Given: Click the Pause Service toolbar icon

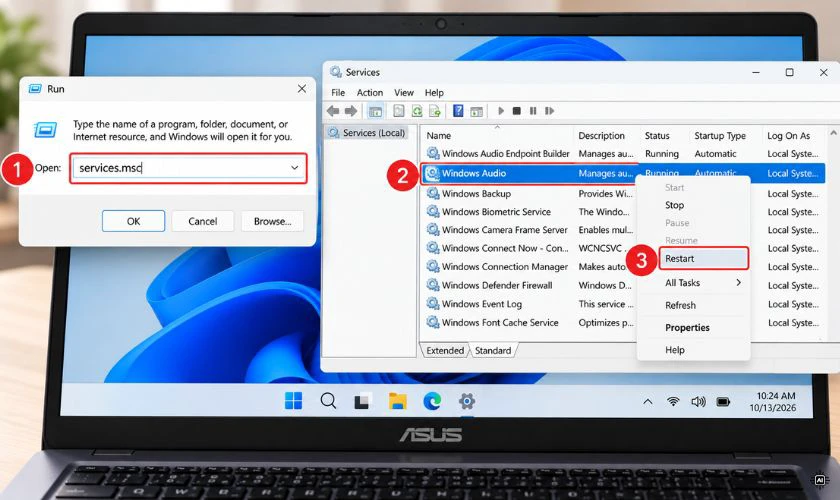Looking at the screenshot, I should (532, 111).
